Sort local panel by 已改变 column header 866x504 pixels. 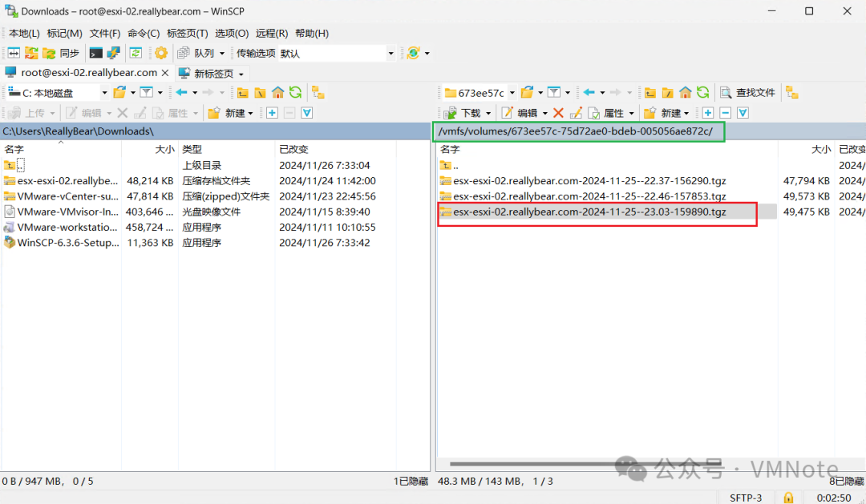[x=336, y=149]
